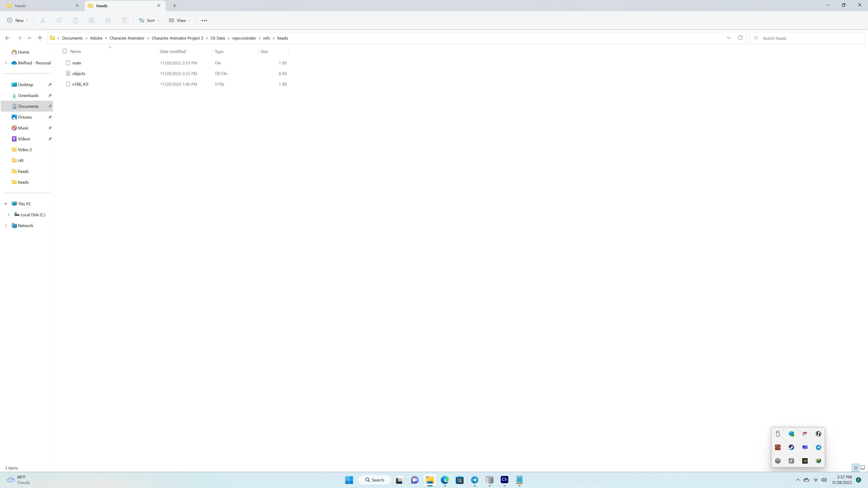This screenshot has width=868, height=488.
Task: Hide the tray overflow with the chevron
Action: coord(797,480)
